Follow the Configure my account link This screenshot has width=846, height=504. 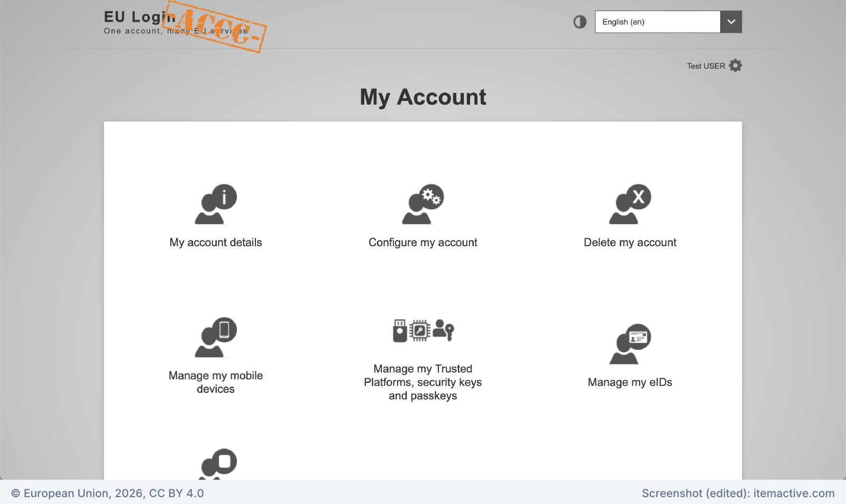[x=423, y=242]
